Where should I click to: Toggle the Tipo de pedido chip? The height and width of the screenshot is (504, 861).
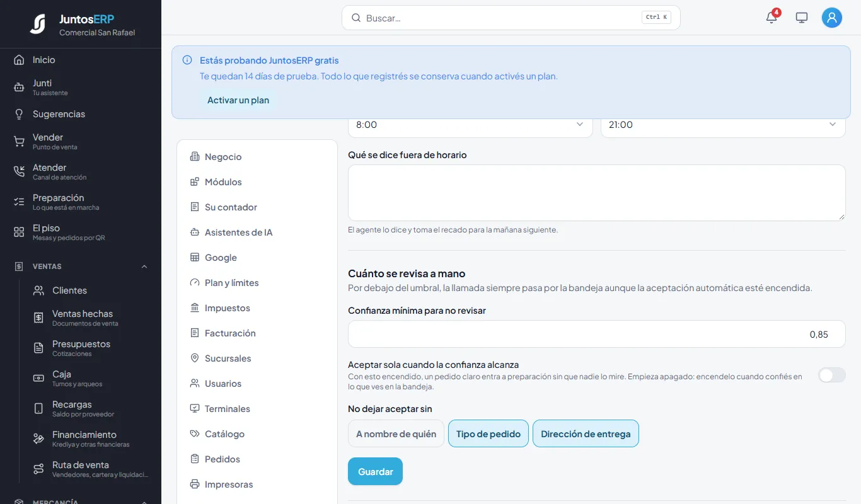pos(488,433)
